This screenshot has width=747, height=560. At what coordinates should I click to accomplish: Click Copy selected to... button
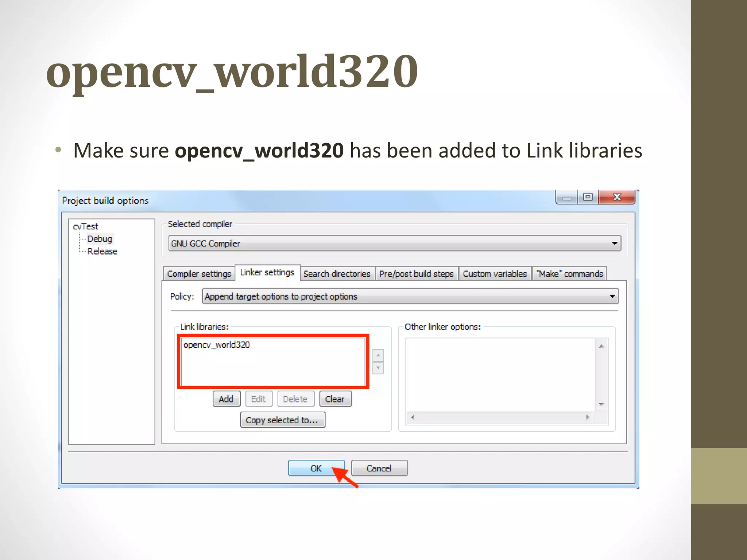[x=282, y=420]
